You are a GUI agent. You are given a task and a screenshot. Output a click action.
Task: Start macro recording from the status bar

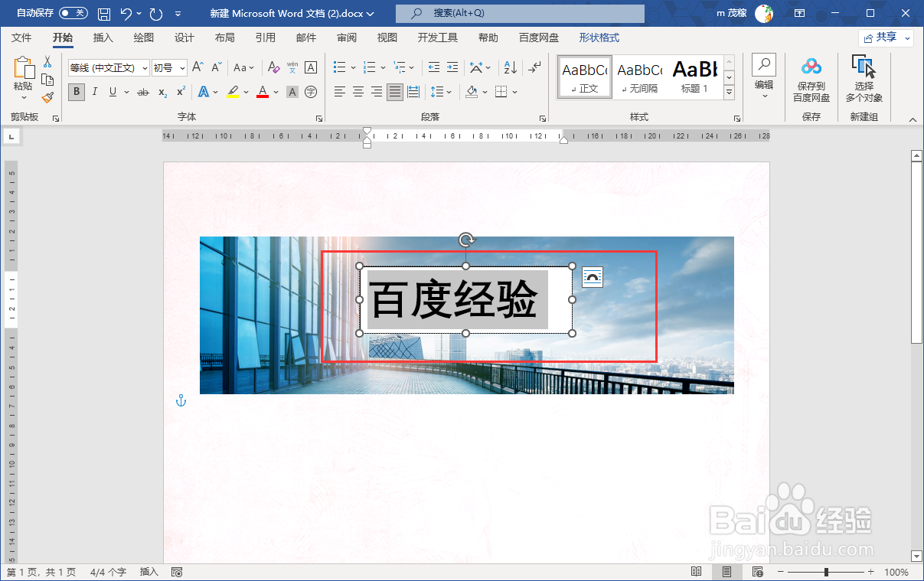176,571
